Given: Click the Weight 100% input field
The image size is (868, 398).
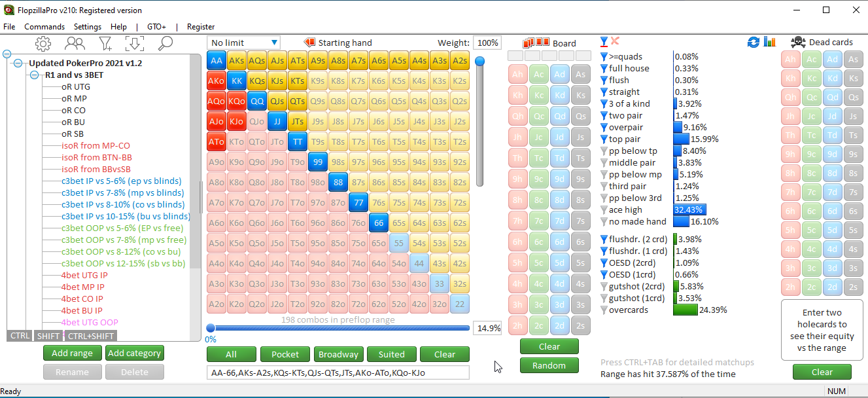Looking at the screenshot, I should pyautogui.click(x=487, y=43).
